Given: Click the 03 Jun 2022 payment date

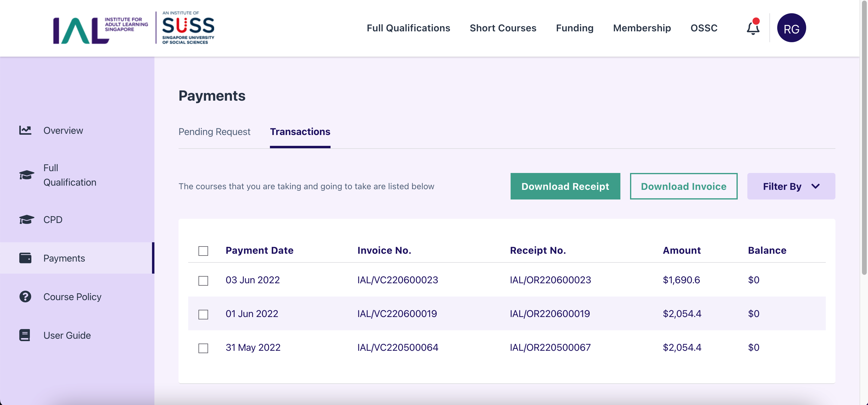Looking at the screenshot, I should pyautogui.click(x=253, y=280).
